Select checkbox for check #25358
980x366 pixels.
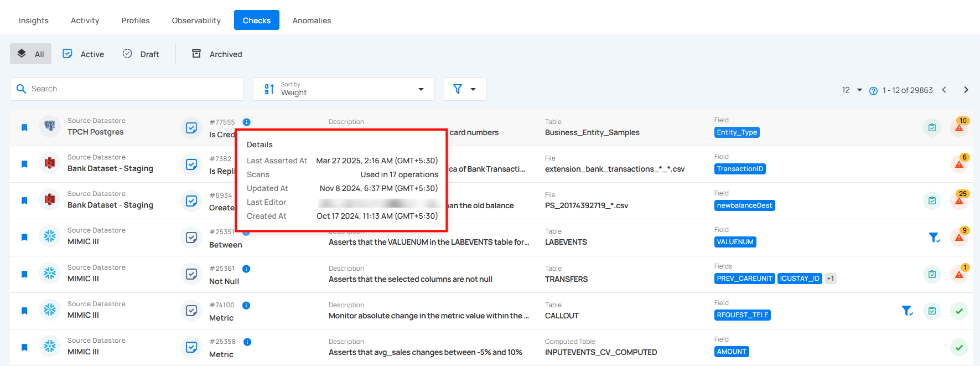(191, 347)
